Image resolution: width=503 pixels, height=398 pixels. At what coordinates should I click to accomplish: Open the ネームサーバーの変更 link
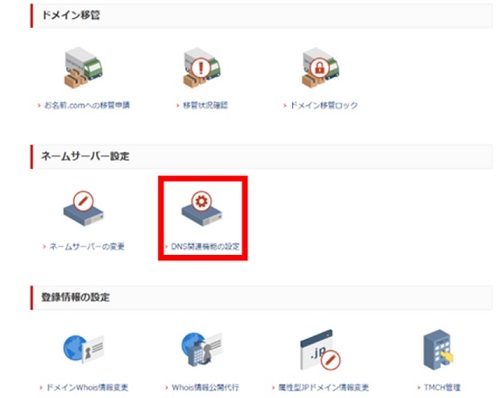point(87,247)
